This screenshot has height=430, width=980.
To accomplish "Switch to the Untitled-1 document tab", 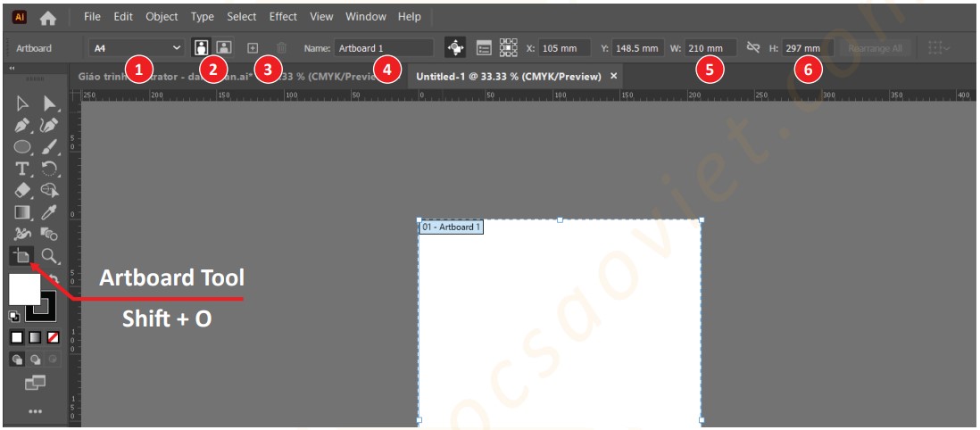I will point(509,77).
